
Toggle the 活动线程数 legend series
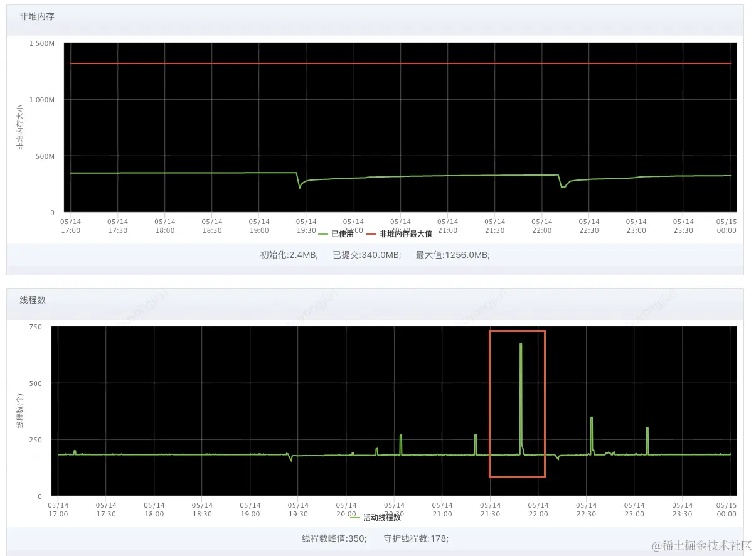tap(375, 518)
